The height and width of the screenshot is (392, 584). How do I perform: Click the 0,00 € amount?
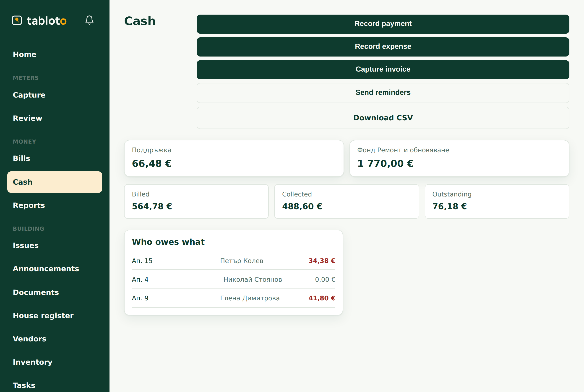click(x=325, y=279)
